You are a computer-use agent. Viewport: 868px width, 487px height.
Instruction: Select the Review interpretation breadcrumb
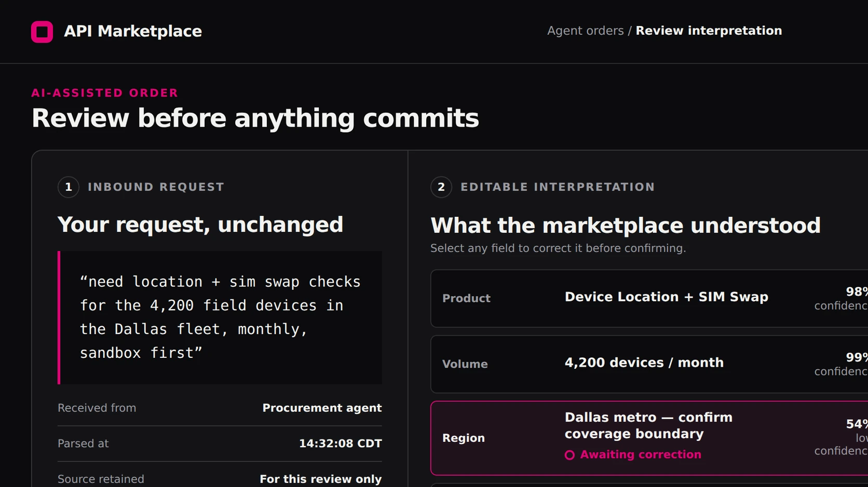click(x=709, y=31)
